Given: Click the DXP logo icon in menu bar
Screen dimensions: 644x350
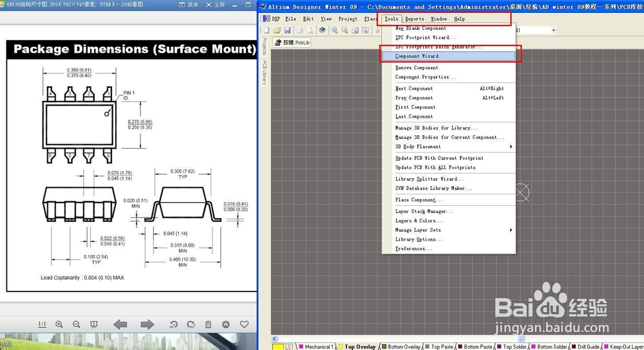Looking at the screenshot, I should 266,19.
